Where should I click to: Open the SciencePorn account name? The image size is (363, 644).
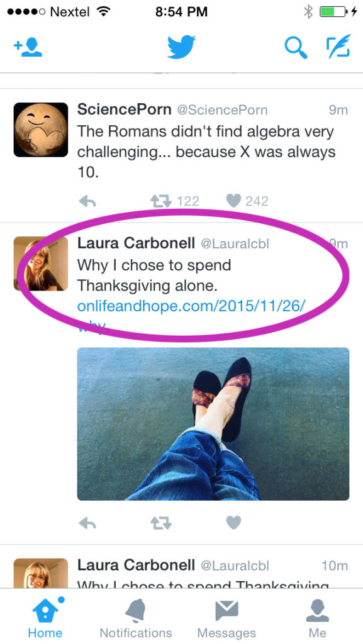[x=124, y=109]
